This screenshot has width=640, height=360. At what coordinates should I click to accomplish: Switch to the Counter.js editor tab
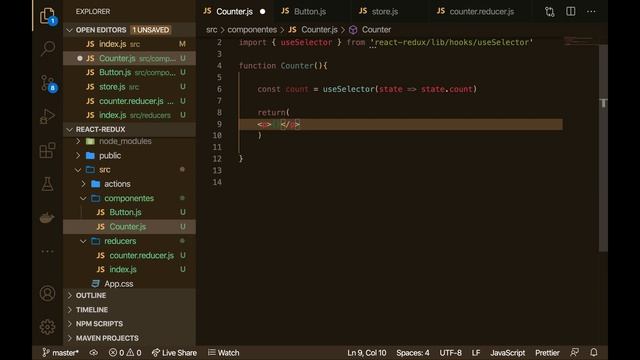tap(234, 11)
